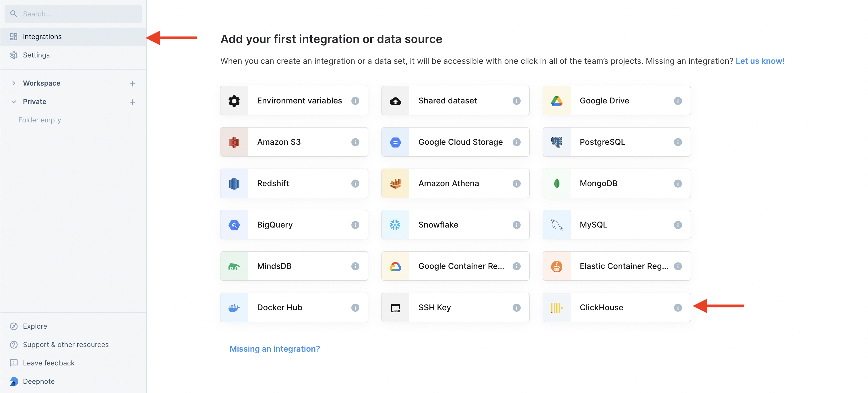Click the ClickHouse integration icon
868x393 pixels.
click(556, 307)
